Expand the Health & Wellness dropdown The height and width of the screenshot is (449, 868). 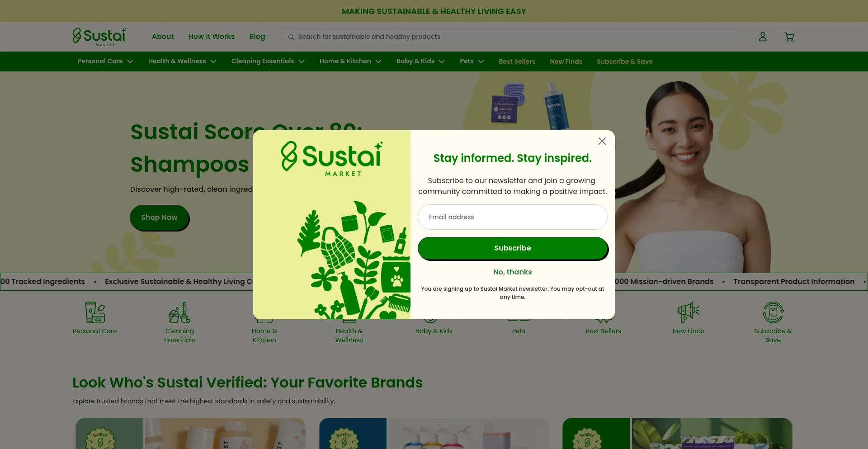coord(182,61)
